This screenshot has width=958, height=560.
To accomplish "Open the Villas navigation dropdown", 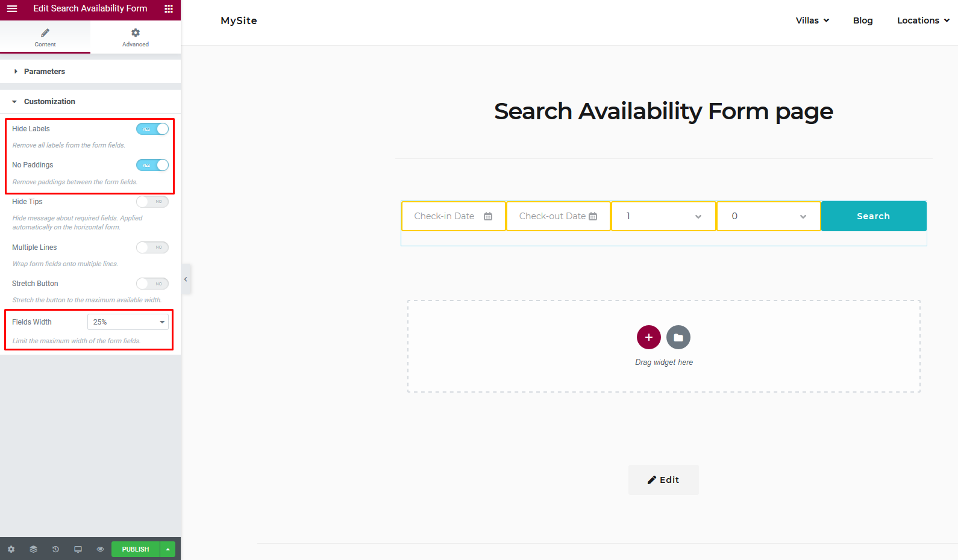I will coord(812,20).
